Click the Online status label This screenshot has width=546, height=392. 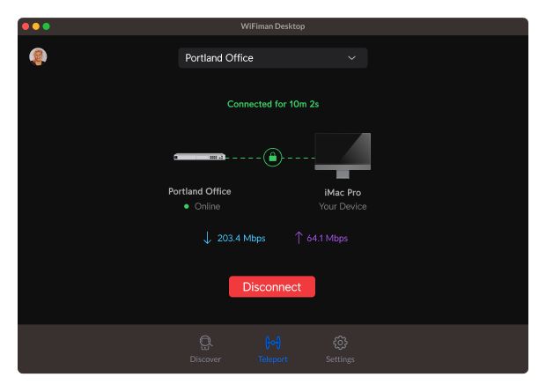tap(207, 207)
